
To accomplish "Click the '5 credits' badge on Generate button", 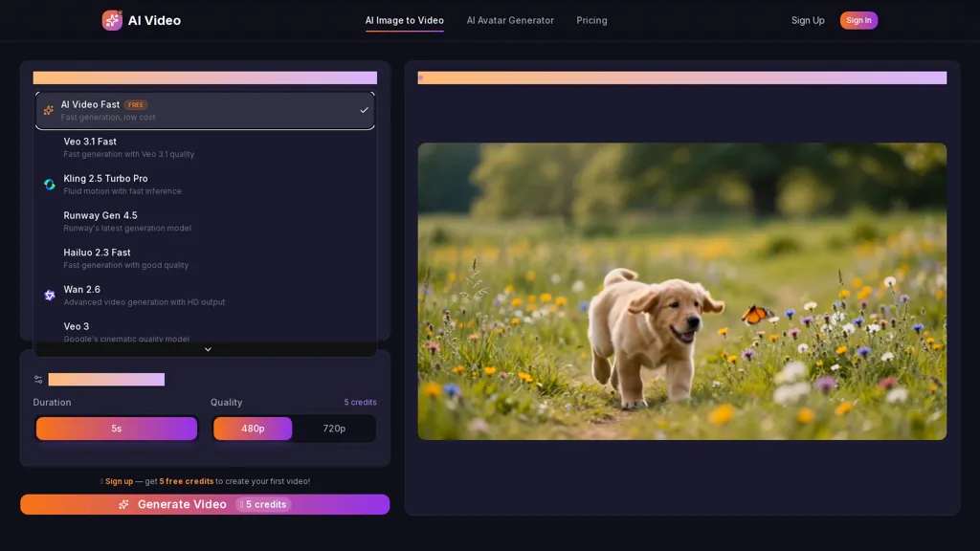I will click(x=263, y=504).
